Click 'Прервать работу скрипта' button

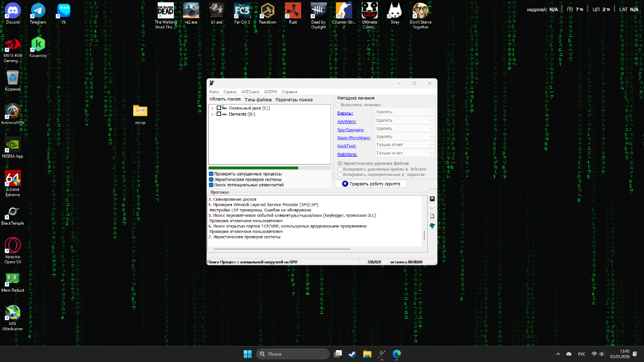[x=371, y=183]
